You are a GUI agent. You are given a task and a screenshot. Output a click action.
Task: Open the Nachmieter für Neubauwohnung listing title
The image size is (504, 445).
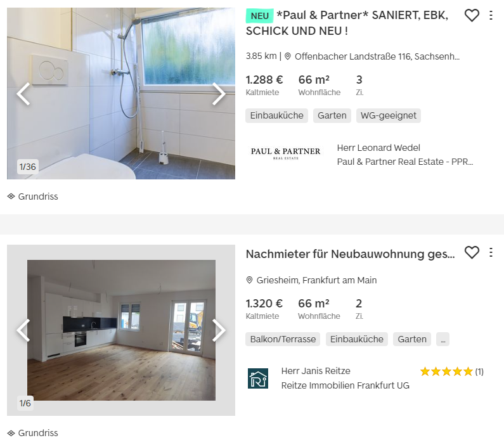pyautogui.click(x=351, y=254)
